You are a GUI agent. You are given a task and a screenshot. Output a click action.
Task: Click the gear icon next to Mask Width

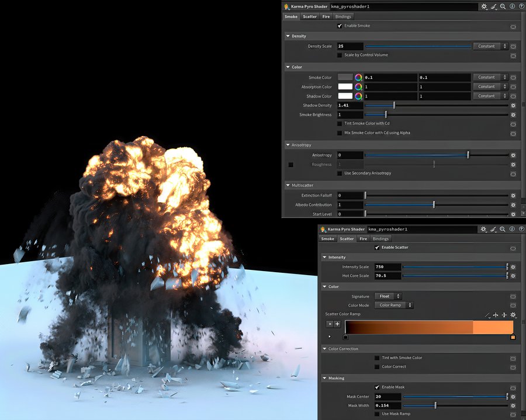click(x=513, y=405)
